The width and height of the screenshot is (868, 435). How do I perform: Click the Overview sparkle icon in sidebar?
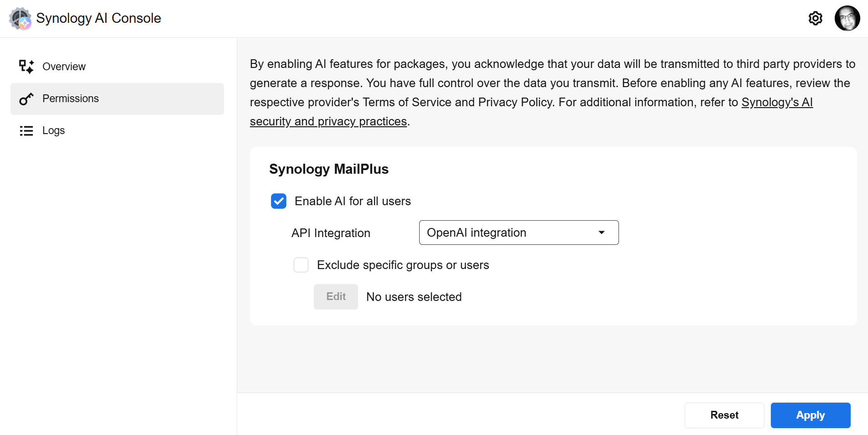pos(26,67)
